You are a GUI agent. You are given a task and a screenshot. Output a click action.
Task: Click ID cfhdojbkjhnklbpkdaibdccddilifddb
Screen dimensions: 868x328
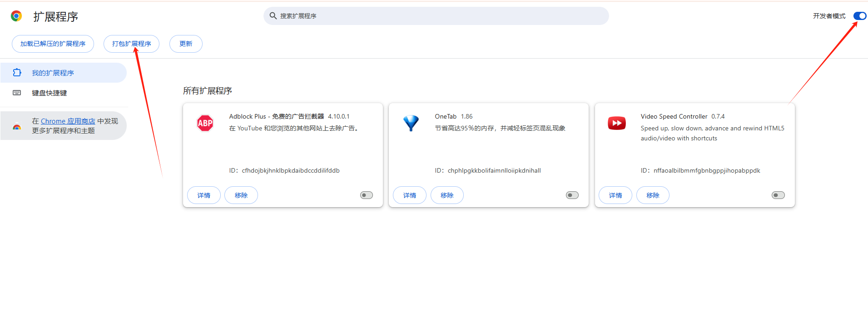(x=284, y=171)
